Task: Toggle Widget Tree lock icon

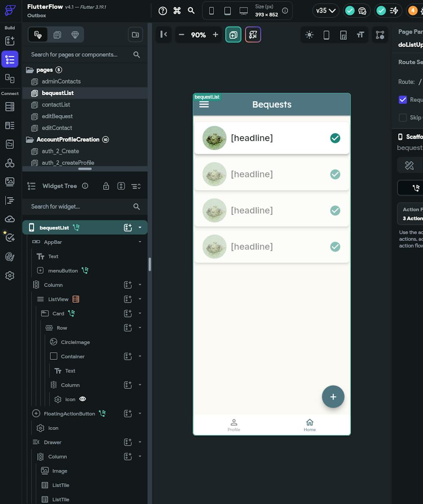Action: pyautogui.click(x=106, y=186)
